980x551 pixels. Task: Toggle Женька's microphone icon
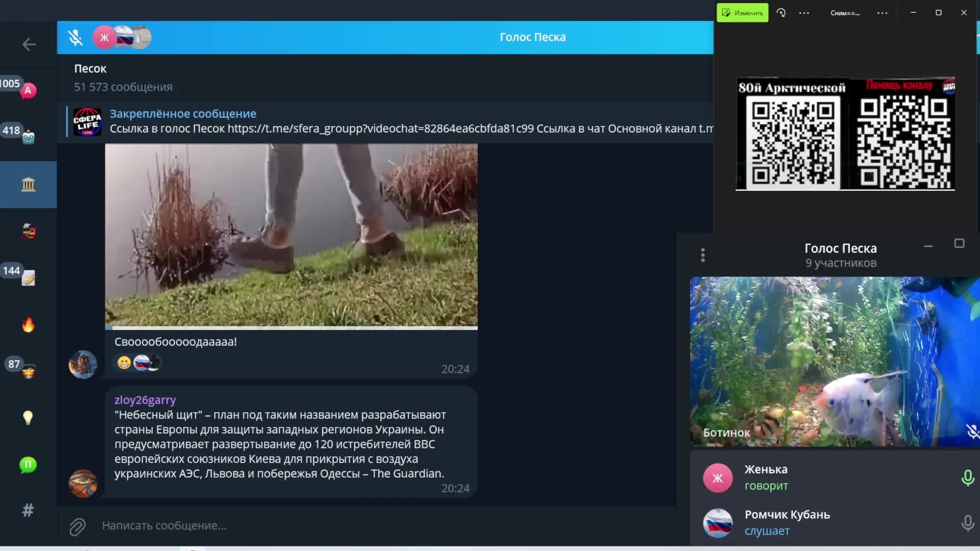point(967,478)
